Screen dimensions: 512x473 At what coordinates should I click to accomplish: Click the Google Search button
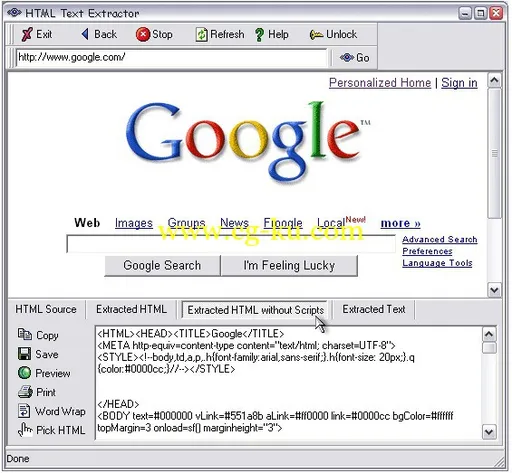[162, 266]
